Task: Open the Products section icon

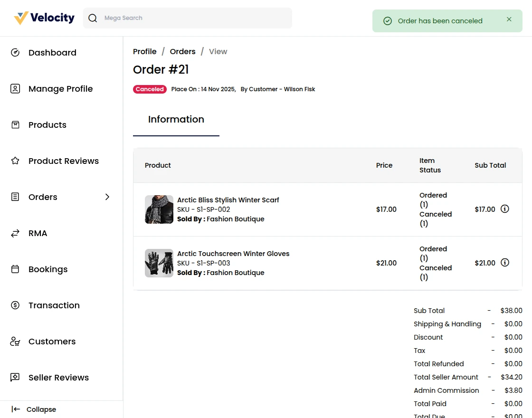Action: click(x=15, y=124)
